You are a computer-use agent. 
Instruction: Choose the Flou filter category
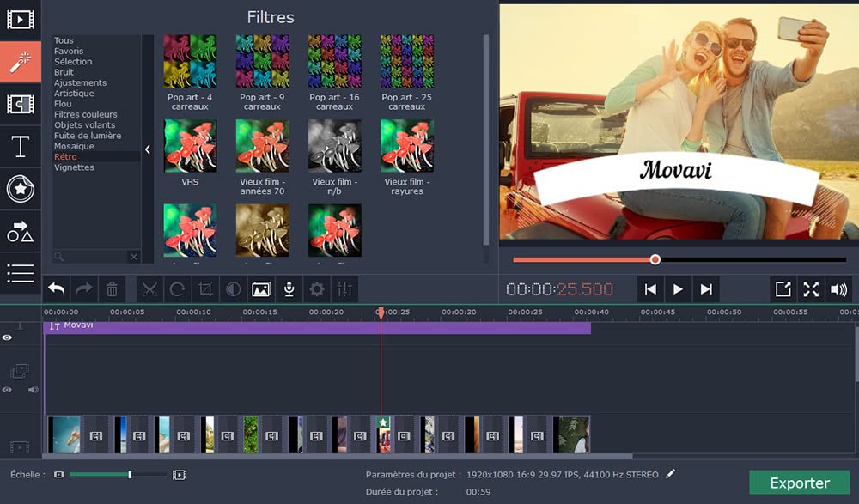63,104
